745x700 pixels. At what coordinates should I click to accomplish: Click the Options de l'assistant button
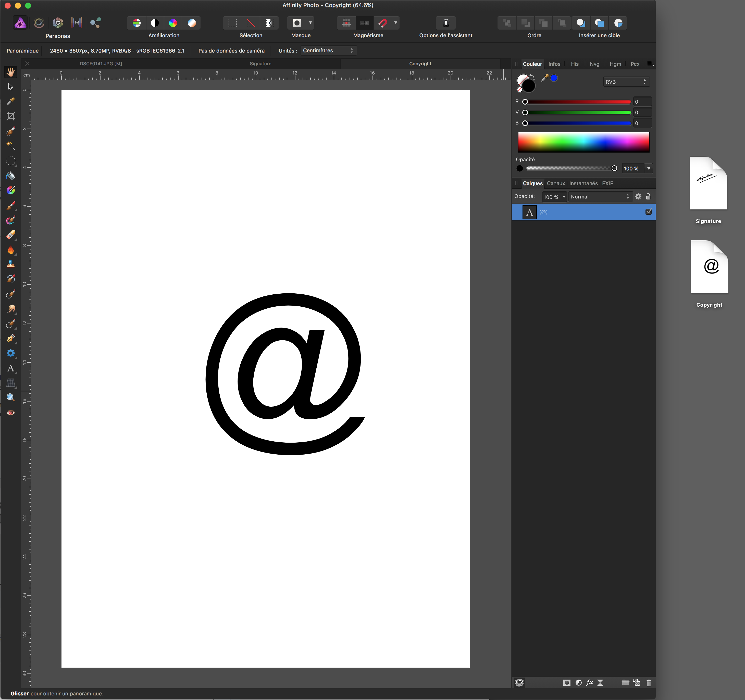point(445,23)
